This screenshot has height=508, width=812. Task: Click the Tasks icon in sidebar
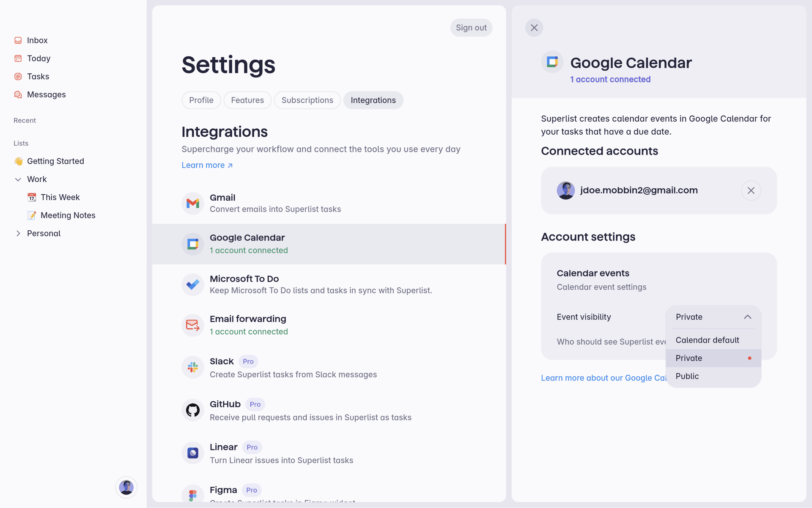18,77
